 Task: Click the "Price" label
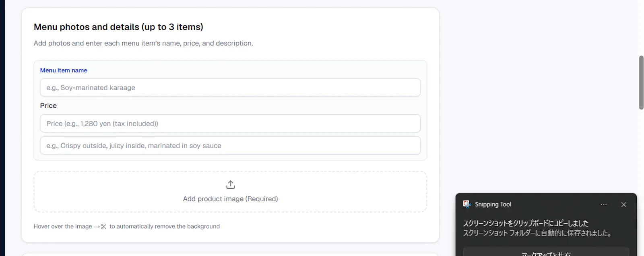(48, 105)
